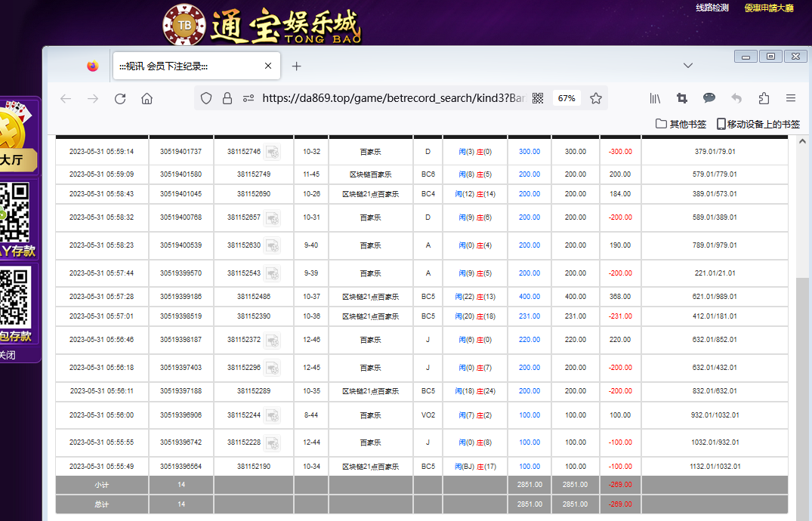The height and width of the screenshot is (521, 812).
Task: Go to the browser home page
Action: [x=147, y=99]
